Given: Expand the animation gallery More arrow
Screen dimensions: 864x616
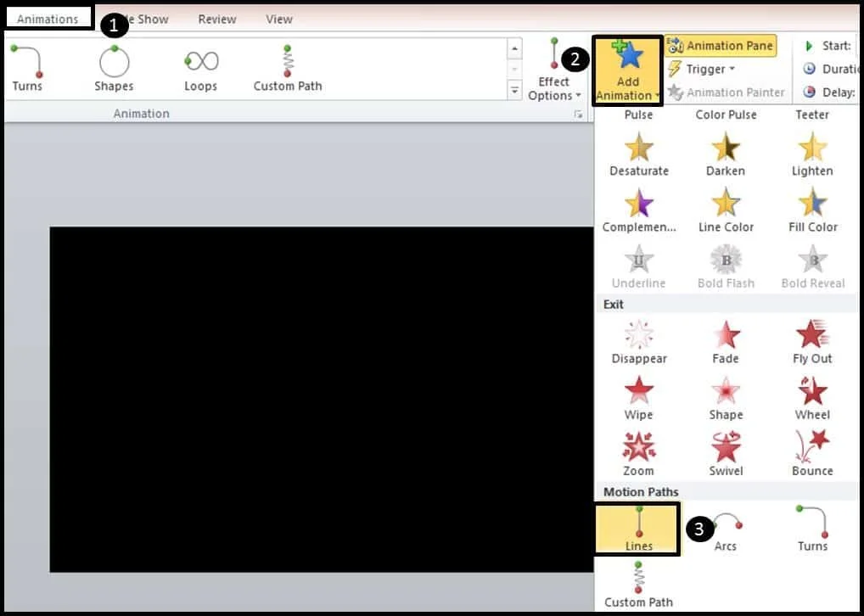Looking at the screenshot, I should (x=514, y=90).
